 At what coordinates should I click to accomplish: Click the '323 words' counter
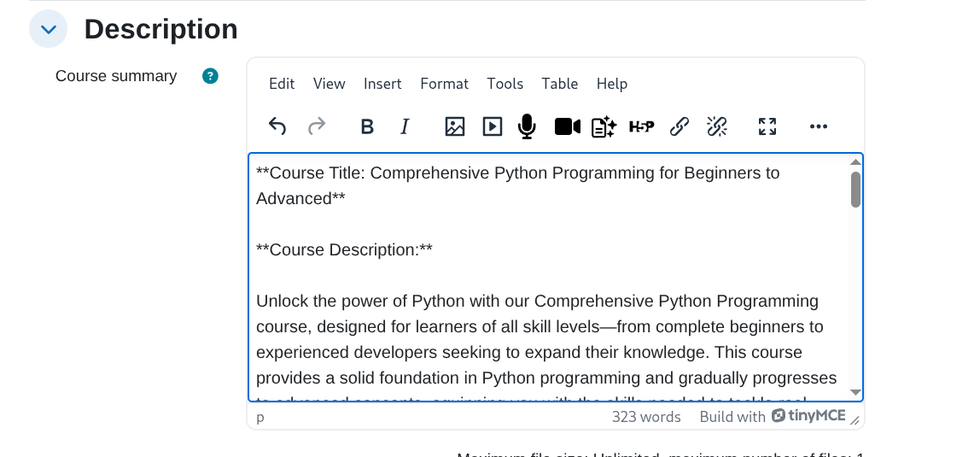click(646, 417)
